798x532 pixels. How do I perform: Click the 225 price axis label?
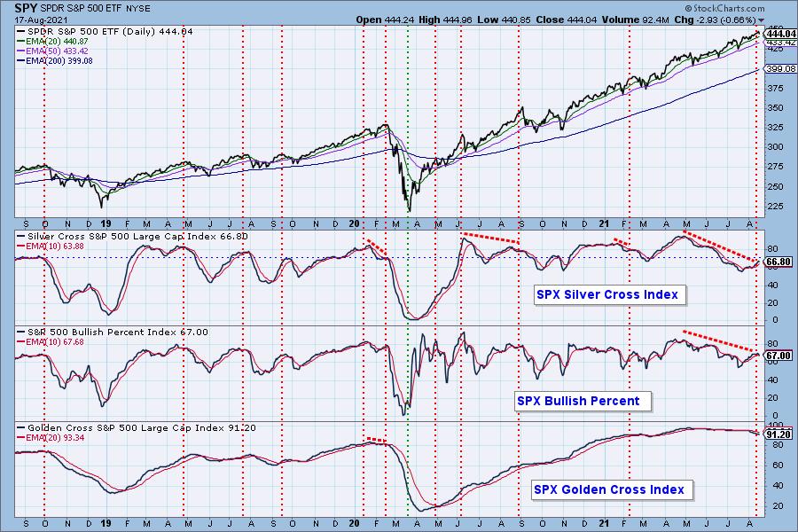pos(775,207)
